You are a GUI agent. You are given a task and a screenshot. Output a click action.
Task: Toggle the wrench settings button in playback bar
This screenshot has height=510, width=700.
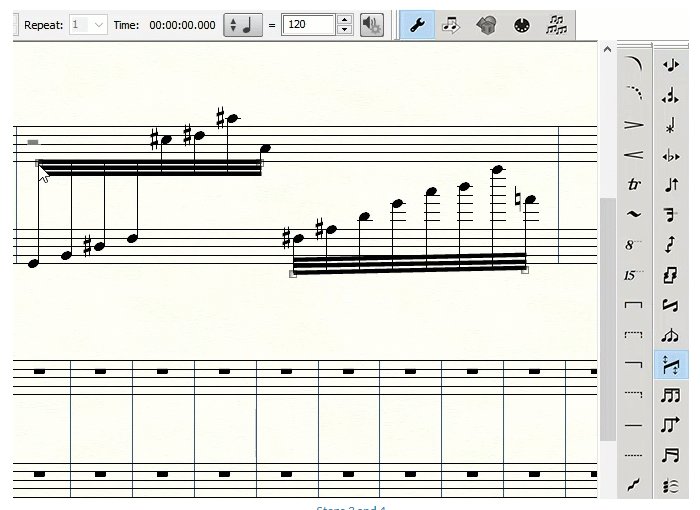[417, 25]
